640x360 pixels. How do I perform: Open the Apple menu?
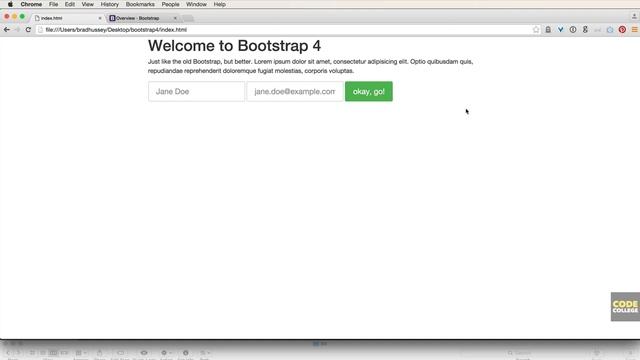10,4
